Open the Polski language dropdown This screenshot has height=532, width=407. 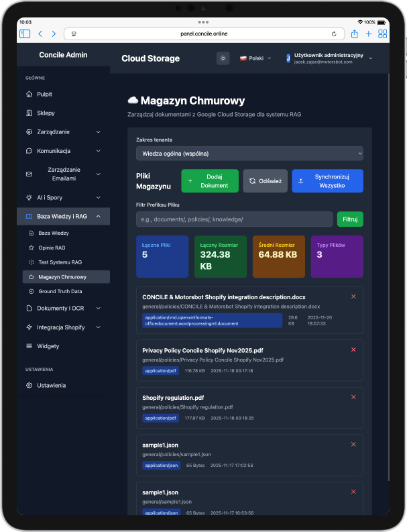255,58
